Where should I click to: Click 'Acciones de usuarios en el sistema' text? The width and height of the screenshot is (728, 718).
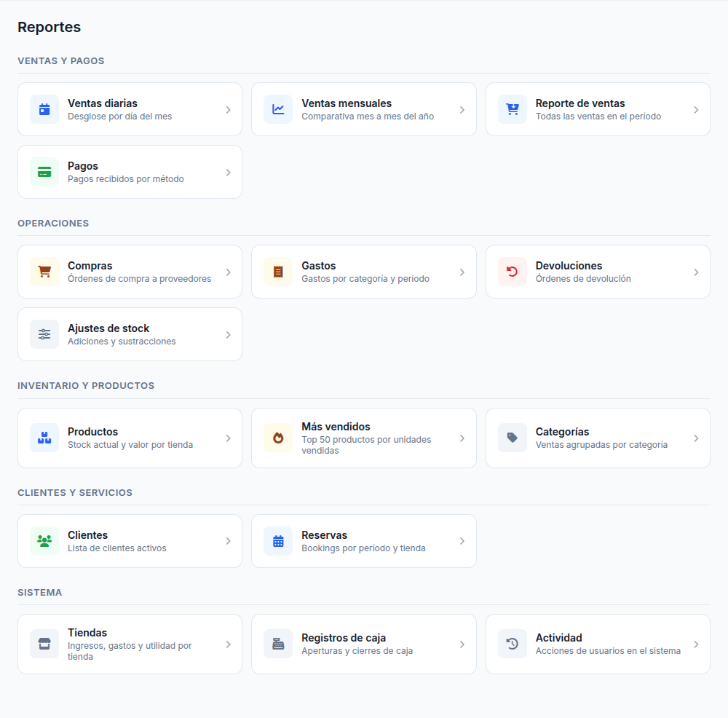tap(608, 651)
